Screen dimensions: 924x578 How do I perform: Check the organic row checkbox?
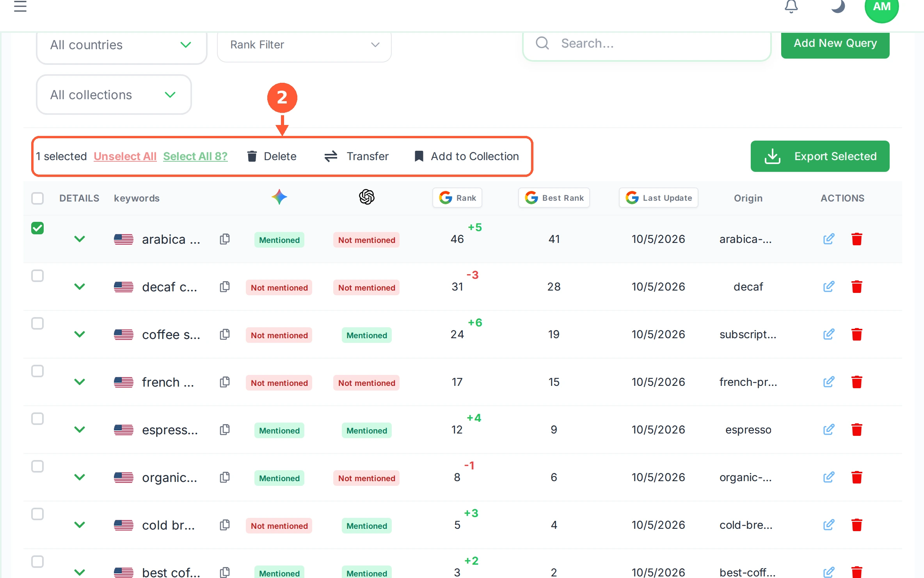click(x=37, y=466)
